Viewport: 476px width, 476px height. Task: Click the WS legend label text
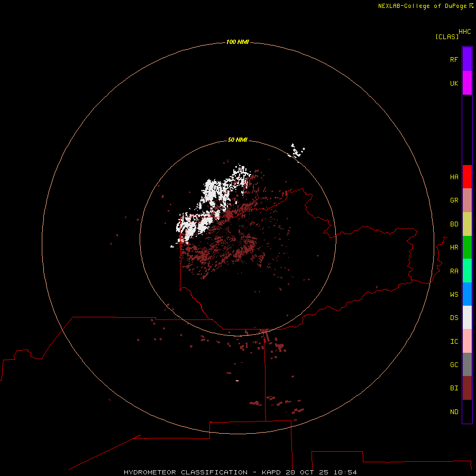[x=454, y=294]
